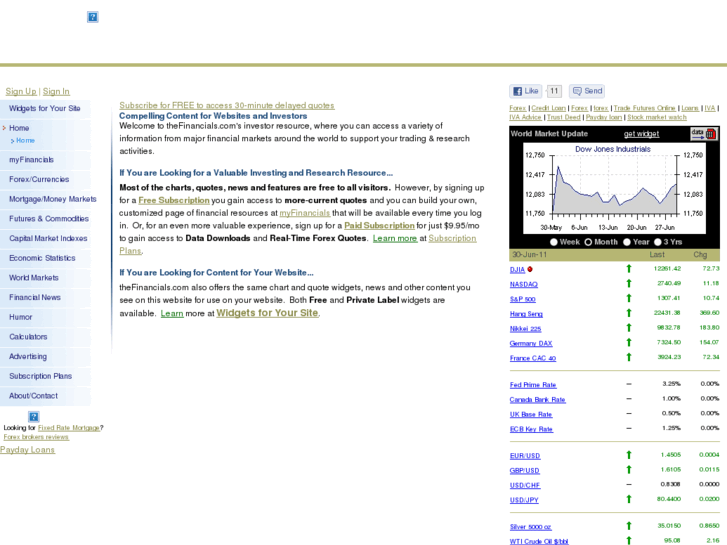Click the red dot beside DJIA
Screen dimensions: 727x545
click(x=530, y=269)
